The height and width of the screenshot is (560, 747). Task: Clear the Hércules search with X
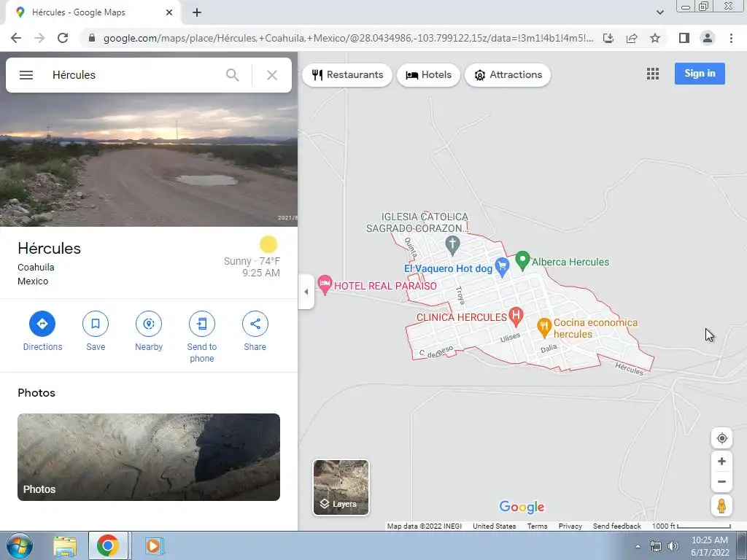coord(272,75)
